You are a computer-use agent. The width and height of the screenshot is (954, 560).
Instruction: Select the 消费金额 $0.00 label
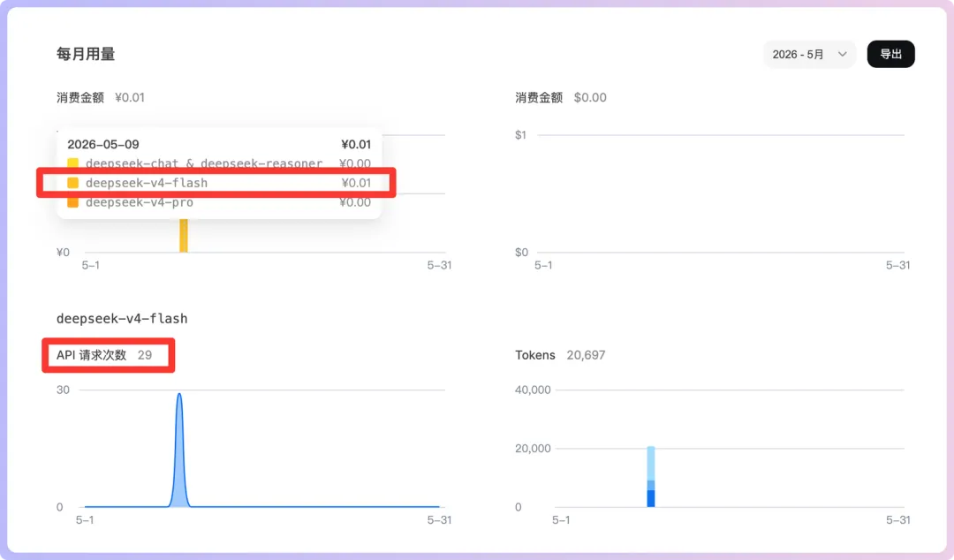[560, 97]
